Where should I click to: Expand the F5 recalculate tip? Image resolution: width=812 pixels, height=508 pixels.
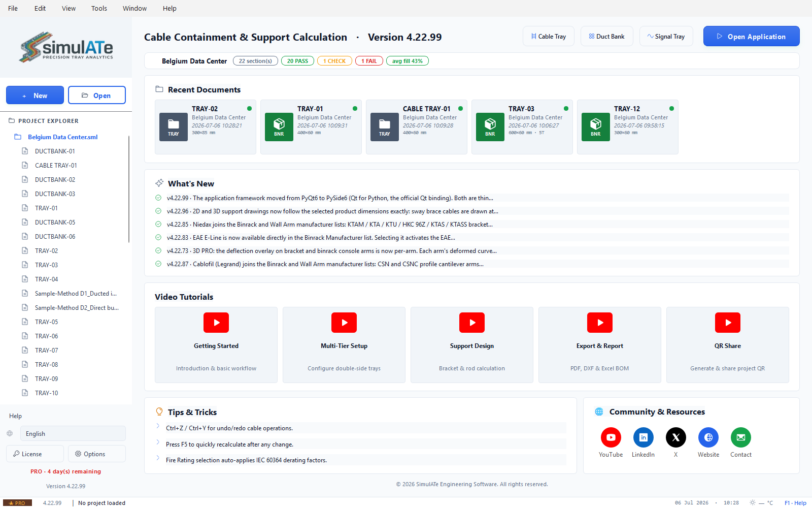[158, 442]
